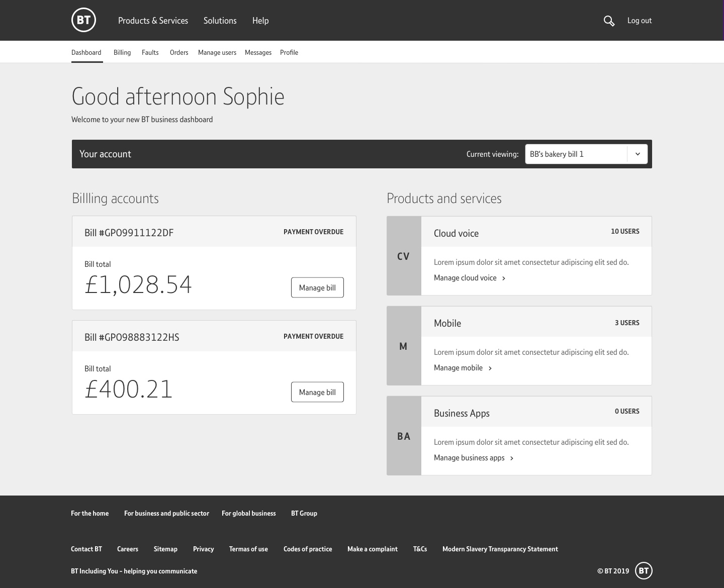Click the 3 USERS label
Viewport: 724px width, 588px height.
627,323
